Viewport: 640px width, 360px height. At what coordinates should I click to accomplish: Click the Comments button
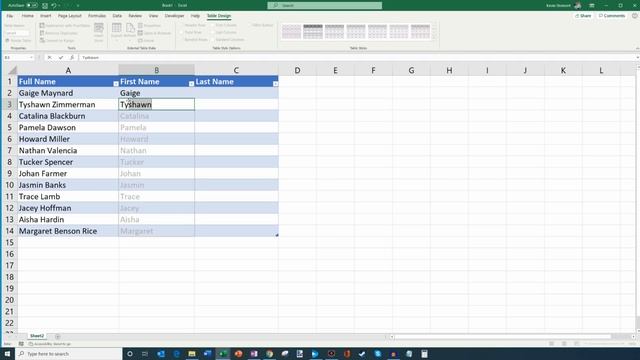pos(611,16)
